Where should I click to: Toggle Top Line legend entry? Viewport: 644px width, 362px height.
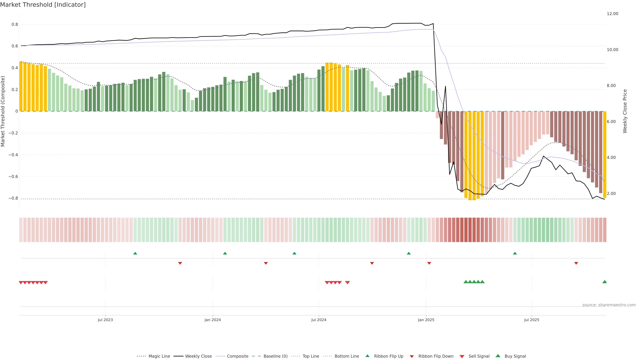tap(311, 356)
